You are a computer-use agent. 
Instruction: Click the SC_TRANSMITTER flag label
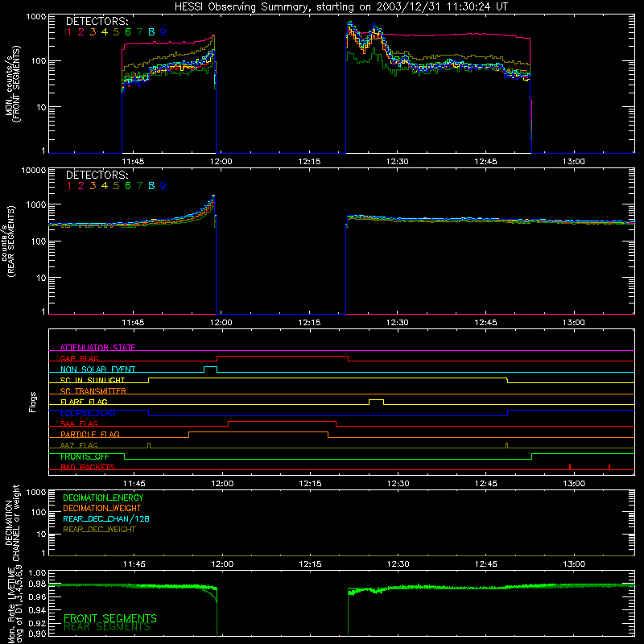click(x=93, y=391)
